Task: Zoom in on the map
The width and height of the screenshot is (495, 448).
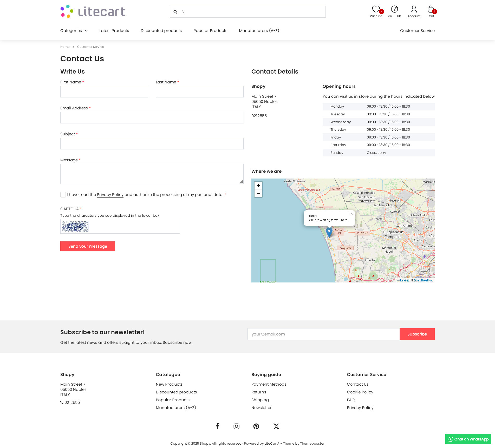Action: tap(258, 186)
